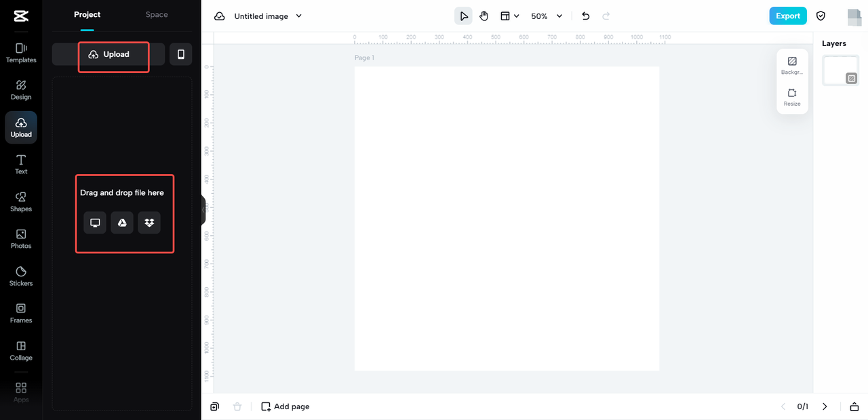Open the Background tool
This screenshot has width=868, height=420.
[x=792, y=65]
